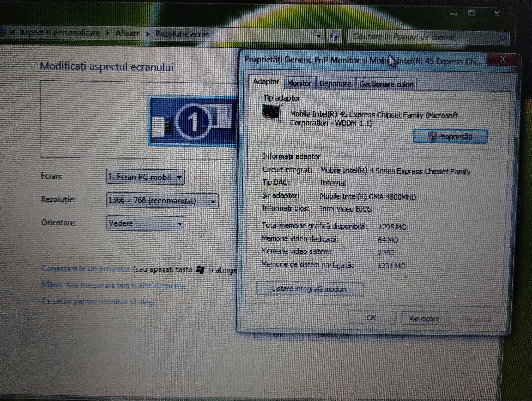The height and width of the screenshot is (401, 532).
Task: Click Aspect și personalizare breadcrumb
Action: (x=60, y=33)
